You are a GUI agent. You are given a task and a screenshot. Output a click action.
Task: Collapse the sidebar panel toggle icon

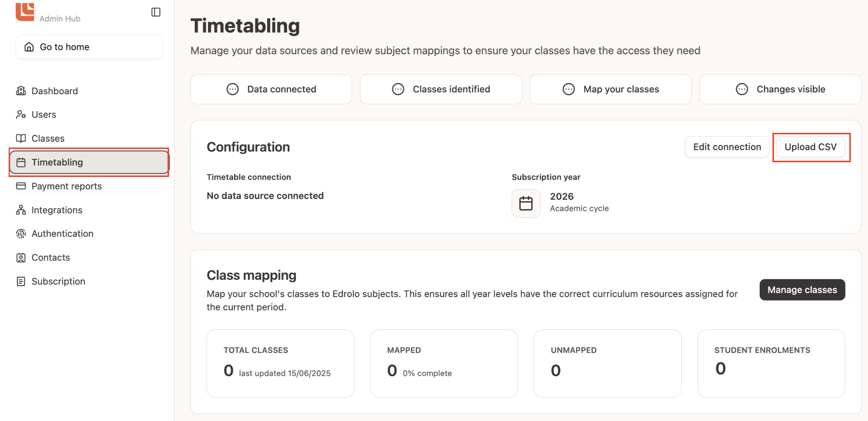pyautogui.click(x=156, y=12)
